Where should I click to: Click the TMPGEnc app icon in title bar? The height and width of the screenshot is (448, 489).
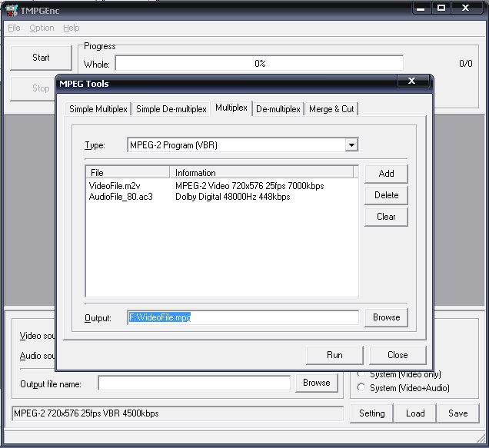[12, 10]
